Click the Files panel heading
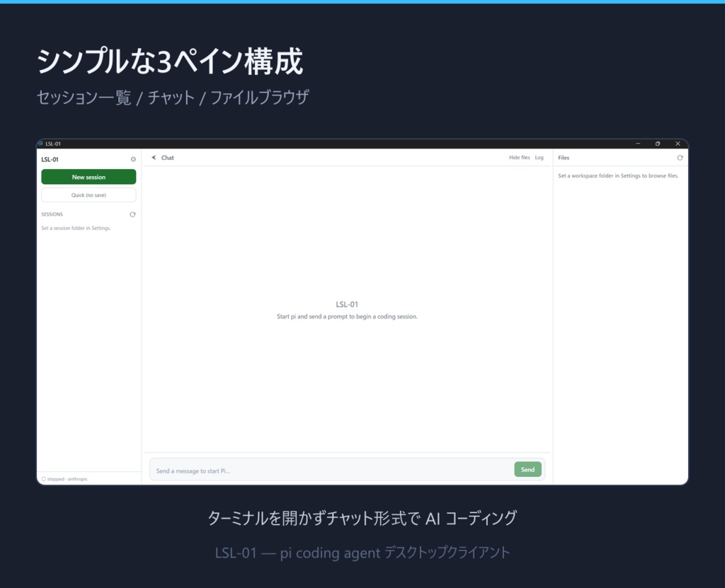Screen dimensions: 725x588 563,158
